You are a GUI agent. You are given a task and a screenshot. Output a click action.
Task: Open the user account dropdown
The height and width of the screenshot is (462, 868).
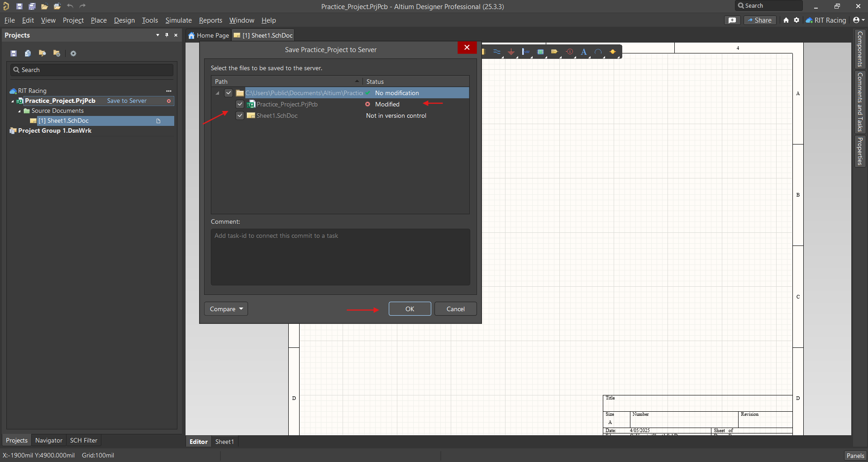point(858,20)
